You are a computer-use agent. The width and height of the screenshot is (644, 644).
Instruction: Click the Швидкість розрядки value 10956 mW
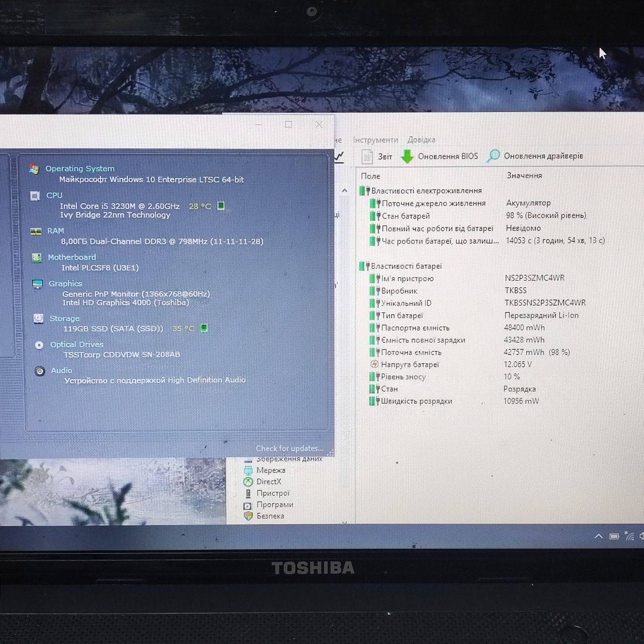521,401
